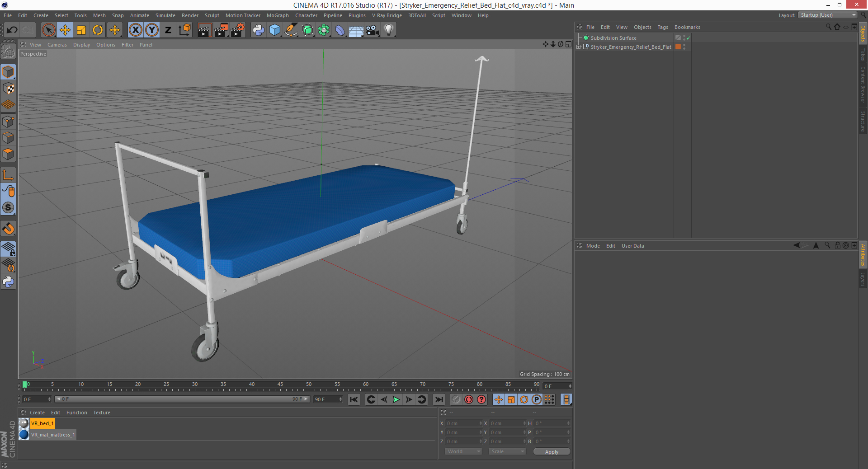Play the animation forward
This screenshot has height=469, width=868.
[x=396, y=399]
